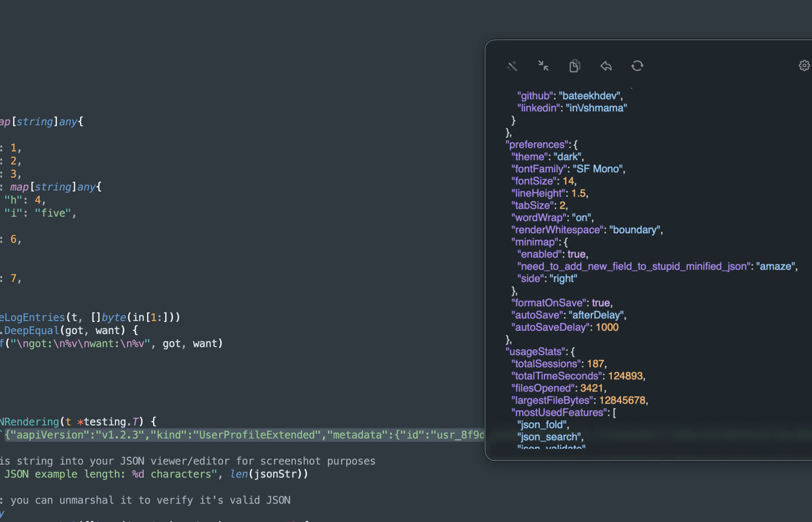Edit the theme value dark
The image size is (812, 522).
[567, 156]
